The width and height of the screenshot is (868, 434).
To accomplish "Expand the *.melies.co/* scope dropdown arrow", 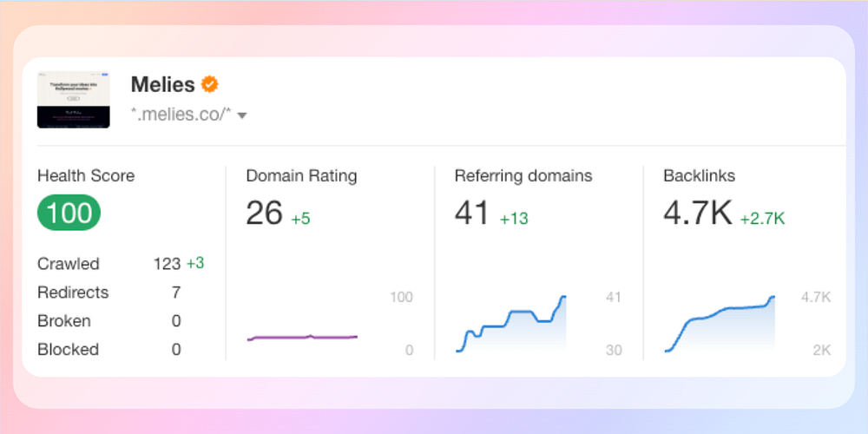I will [x=242, y=115].
